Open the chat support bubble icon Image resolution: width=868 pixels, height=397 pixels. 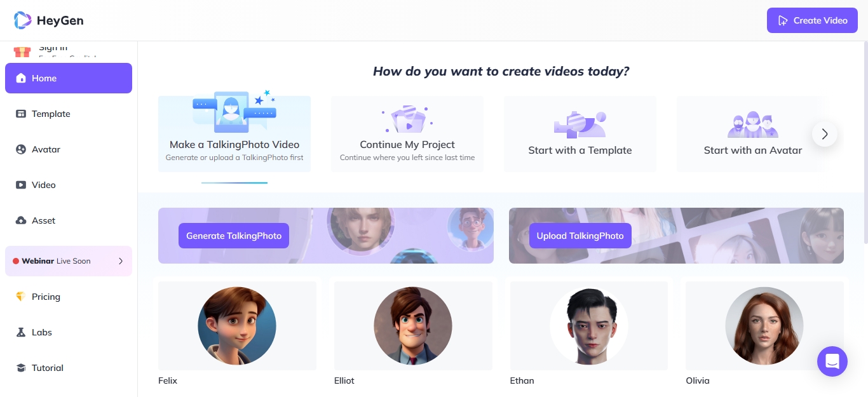(832, 361)
